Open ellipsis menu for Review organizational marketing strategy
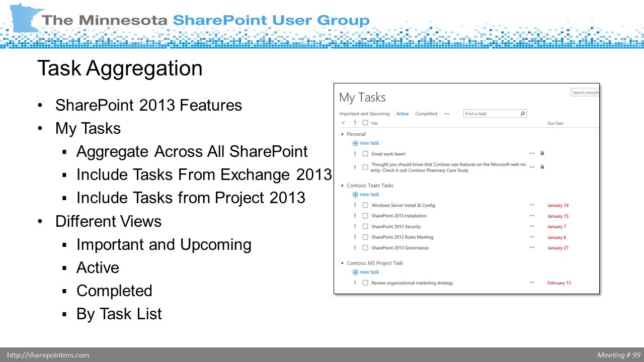Image resolution: width=644 pixels, height=362 pixels. (x=532, y=283)
